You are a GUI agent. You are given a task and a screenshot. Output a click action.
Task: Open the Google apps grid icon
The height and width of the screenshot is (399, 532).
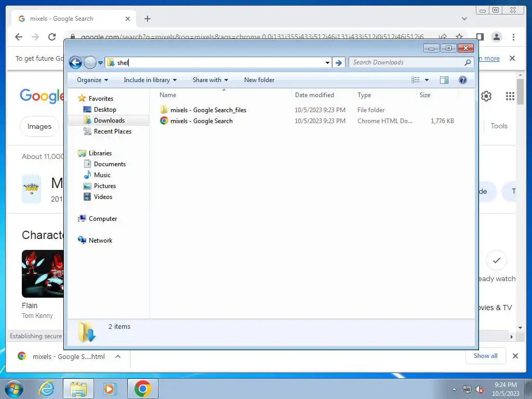[x=510, y=96]
